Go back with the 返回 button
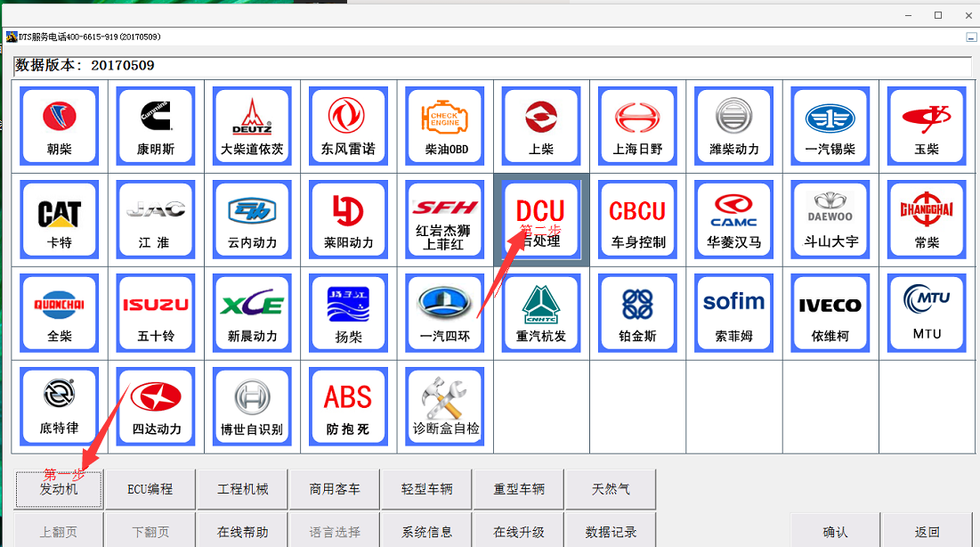Screen dimensions: 980x547 pos(927,531)
